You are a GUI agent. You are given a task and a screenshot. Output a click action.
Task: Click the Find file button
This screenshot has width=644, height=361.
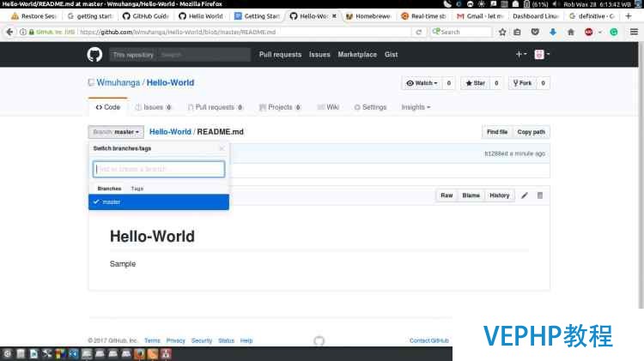coord(497,132)
